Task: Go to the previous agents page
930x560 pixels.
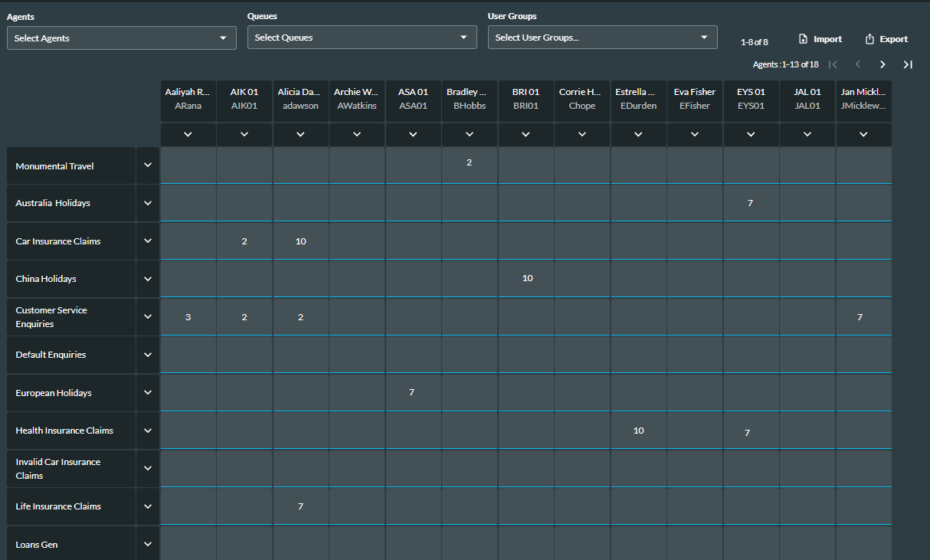Action: click(858, 64)
